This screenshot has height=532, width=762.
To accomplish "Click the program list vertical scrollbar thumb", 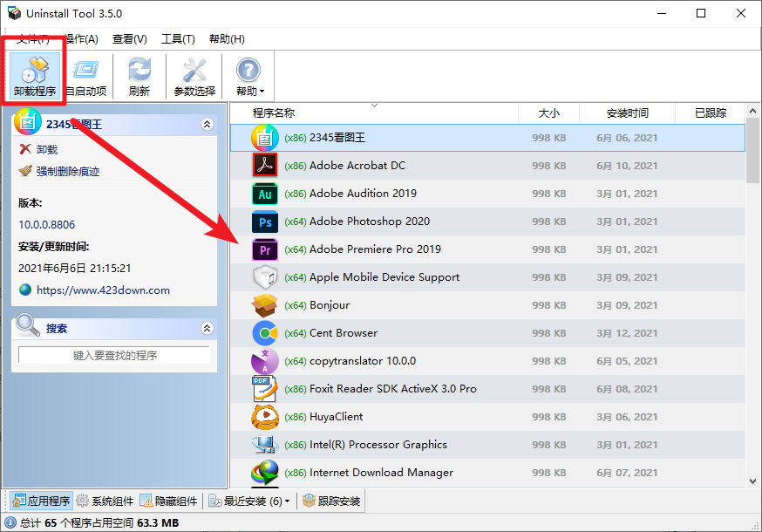I will click(x=752, y=151).
